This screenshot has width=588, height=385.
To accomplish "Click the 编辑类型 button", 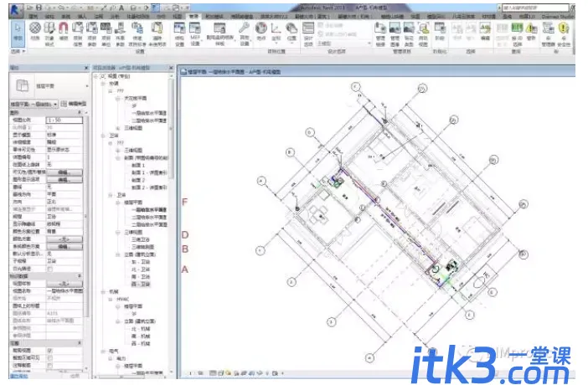I will tap(74, 104).
